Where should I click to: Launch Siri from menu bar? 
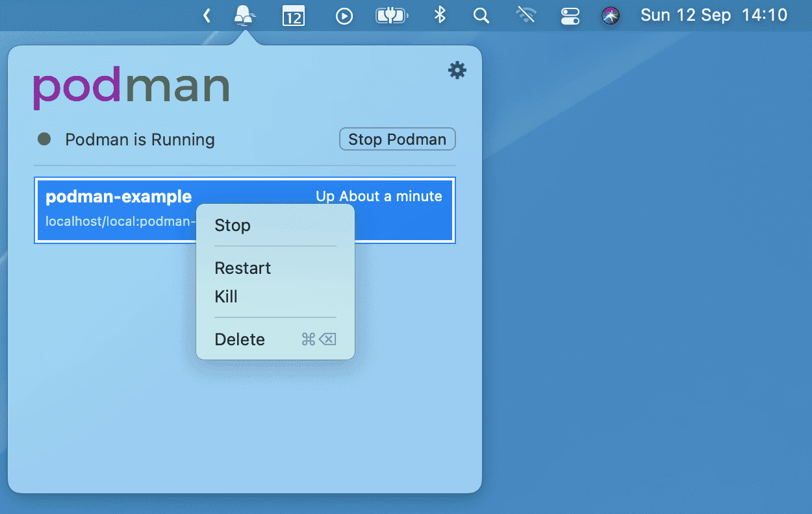pyautogui.click(x=610, y=16)
